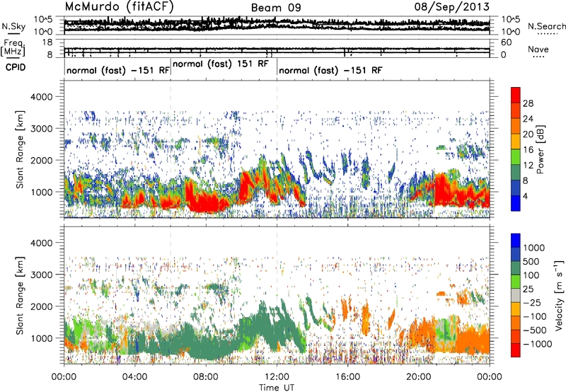Select the "Freq. [MHz]" axis label
Viewport: 566px width, 392px height.
coord(13,47)
